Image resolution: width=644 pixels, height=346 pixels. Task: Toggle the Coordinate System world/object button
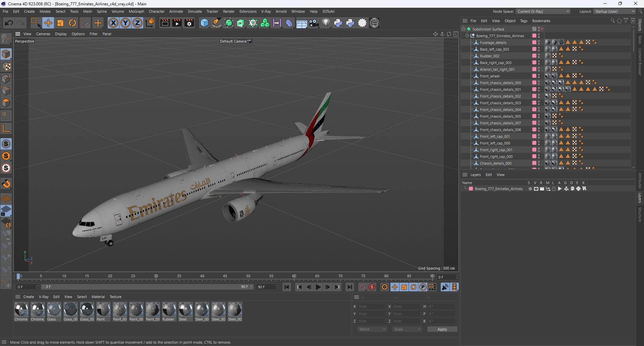point(150,23)
